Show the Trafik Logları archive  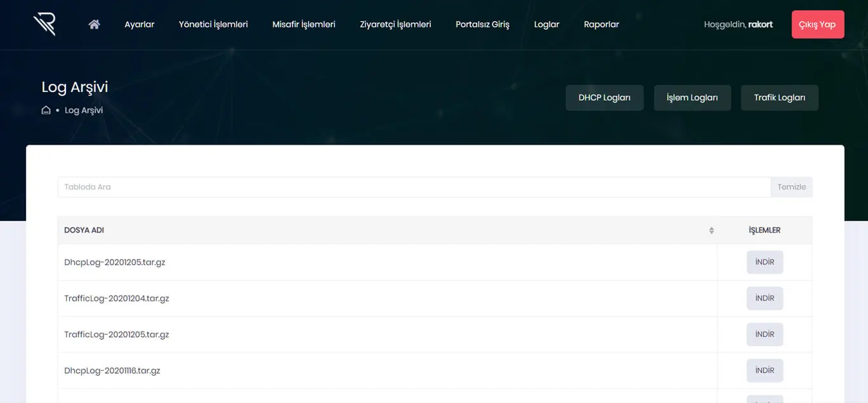coord(779,97)
